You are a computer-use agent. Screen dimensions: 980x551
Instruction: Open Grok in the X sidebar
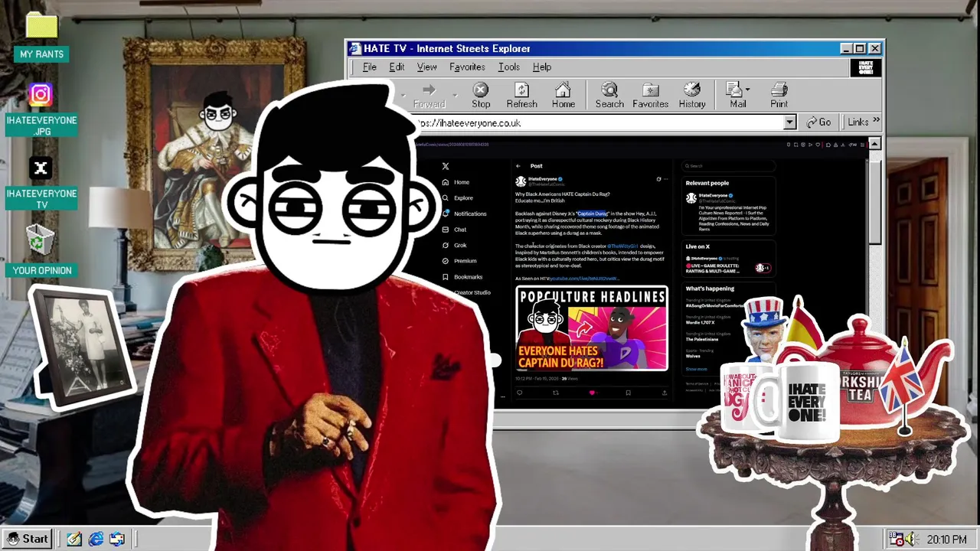[454, 245]
